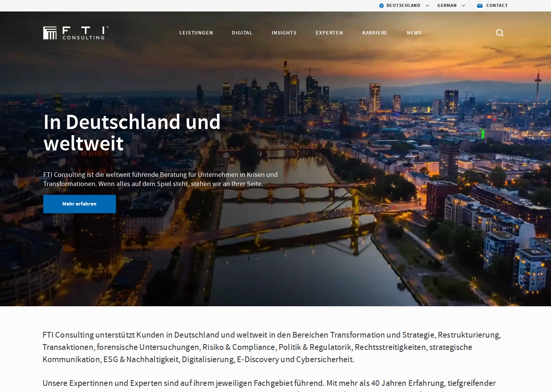The width and height of the screenshot is (551, 392).
Task: Open the Experten menu item
Action: [329, 33]
